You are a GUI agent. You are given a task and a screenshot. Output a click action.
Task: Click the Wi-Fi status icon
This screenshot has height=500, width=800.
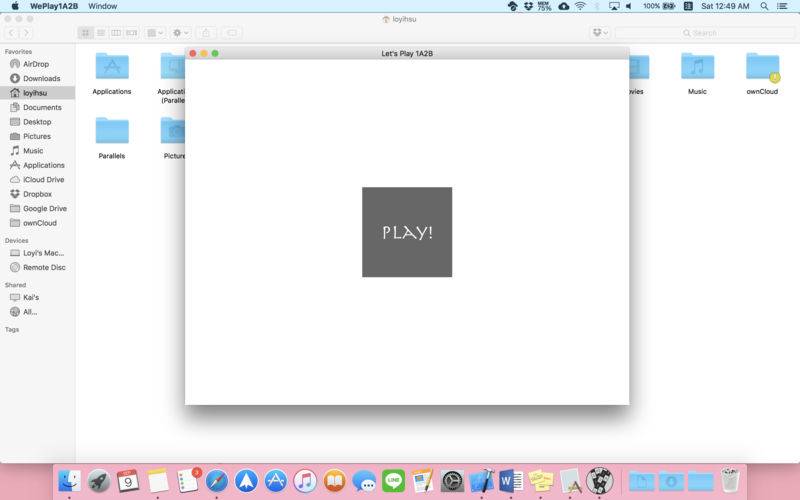580,6
